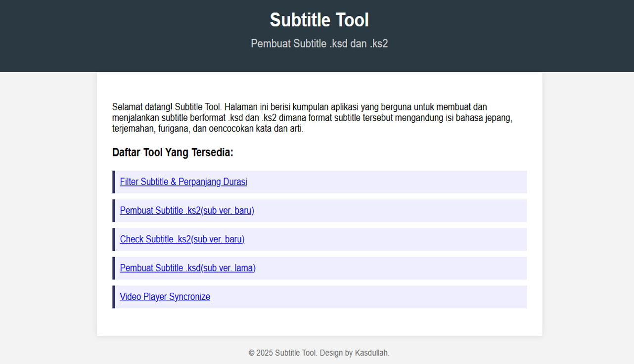
Task: Open Pembuat Subtitle .ksd (sub ver. lama)
Action: (187, 268)
